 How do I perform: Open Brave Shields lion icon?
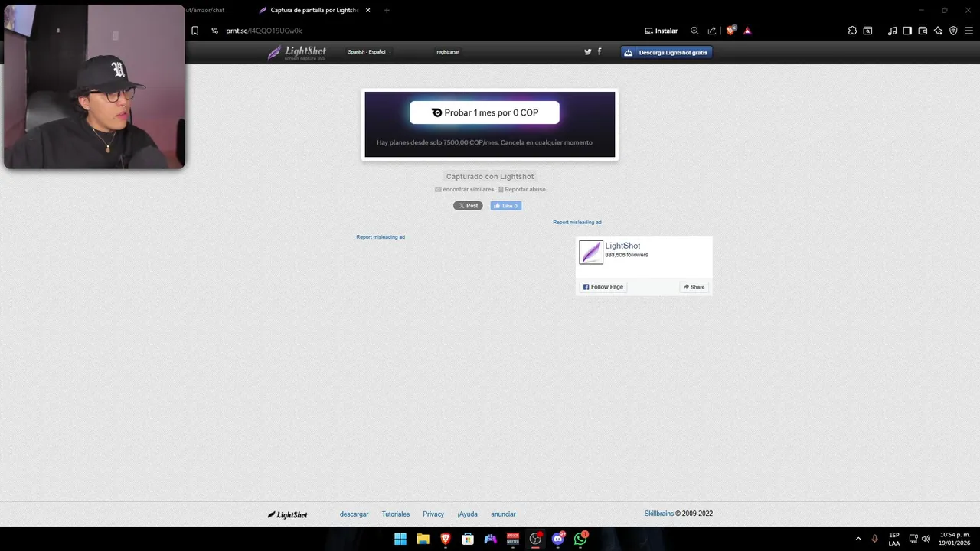(x=730, y=31)
